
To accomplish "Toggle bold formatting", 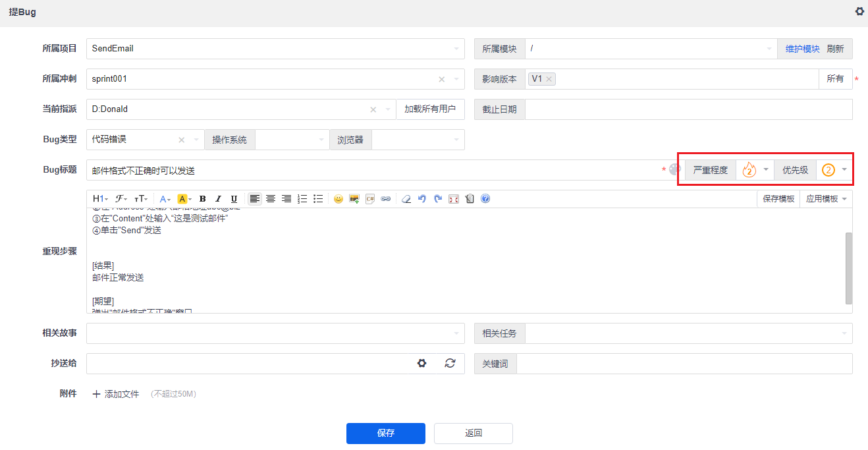I will [x=202, y=198].
